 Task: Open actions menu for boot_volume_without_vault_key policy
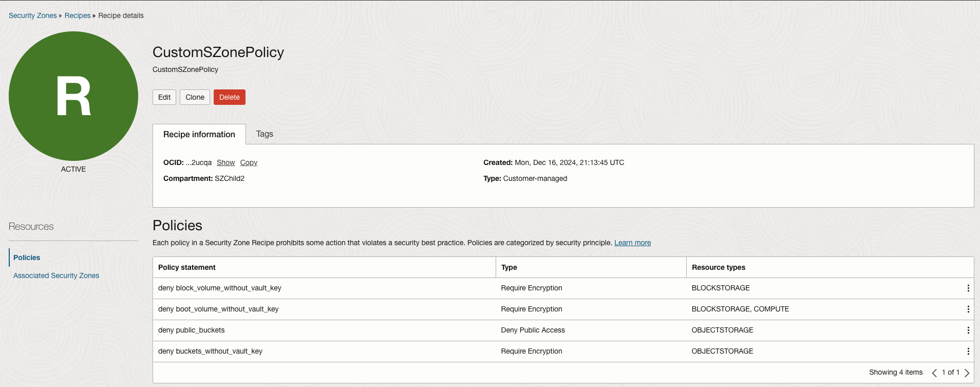click(x=968, y=309)
